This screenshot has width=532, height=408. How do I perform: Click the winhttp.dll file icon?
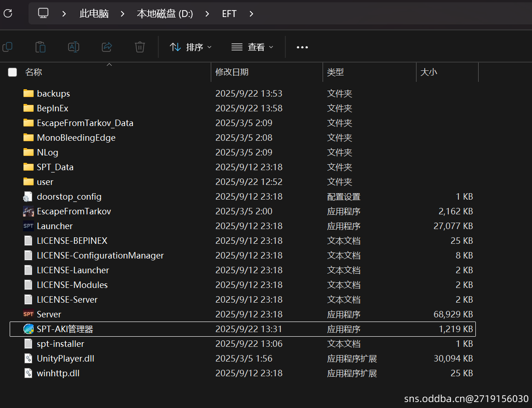point(29,373)
